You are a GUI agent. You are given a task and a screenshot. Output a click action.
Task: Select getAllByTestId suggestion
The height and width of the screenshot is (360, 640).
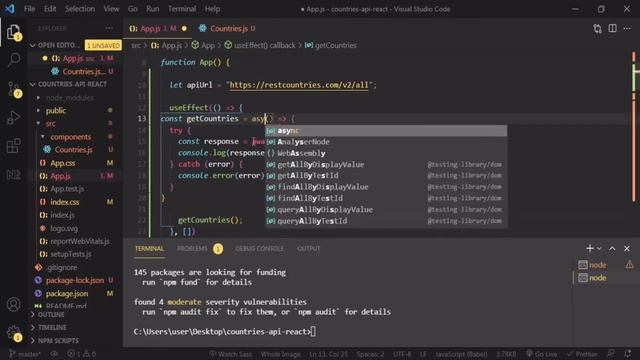pos(386,176)
